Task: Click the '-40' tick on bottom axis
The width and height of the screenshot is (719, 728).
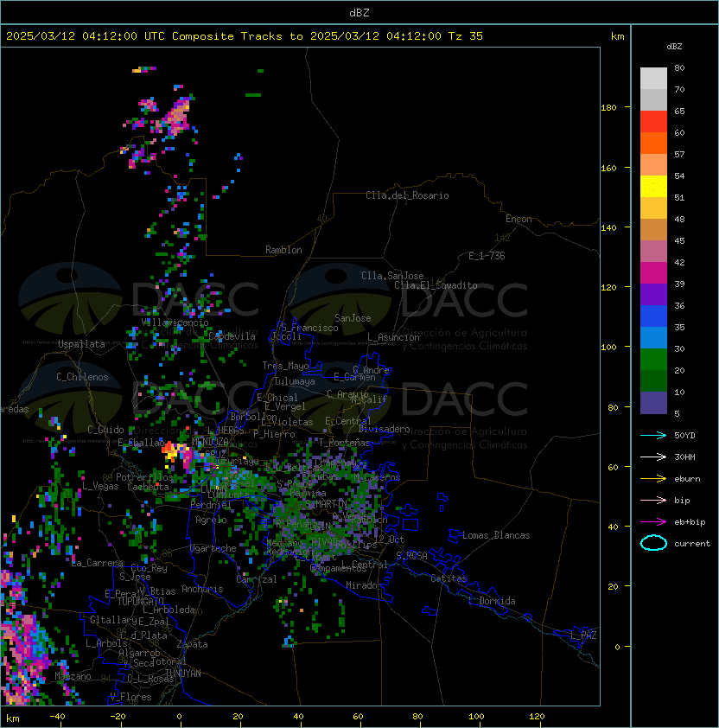Action: [x=57, y=717]
